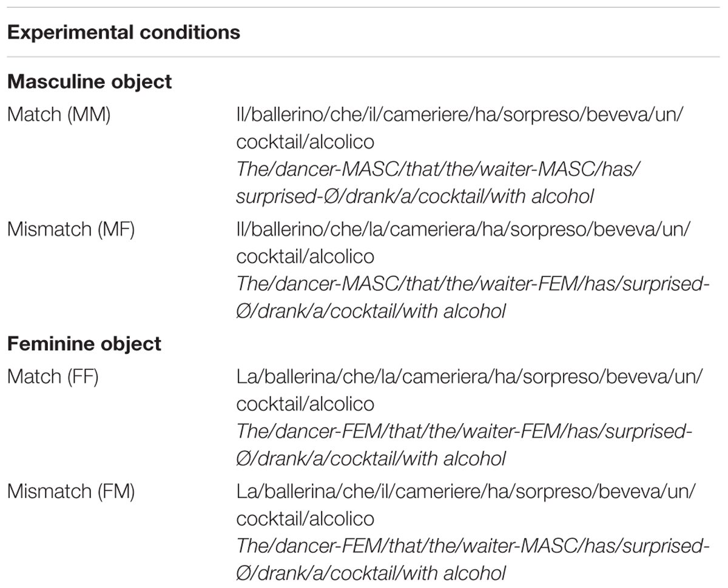Click the 'Match (MM)' row label
The image size is (728, 588).
tap(59, 114)
